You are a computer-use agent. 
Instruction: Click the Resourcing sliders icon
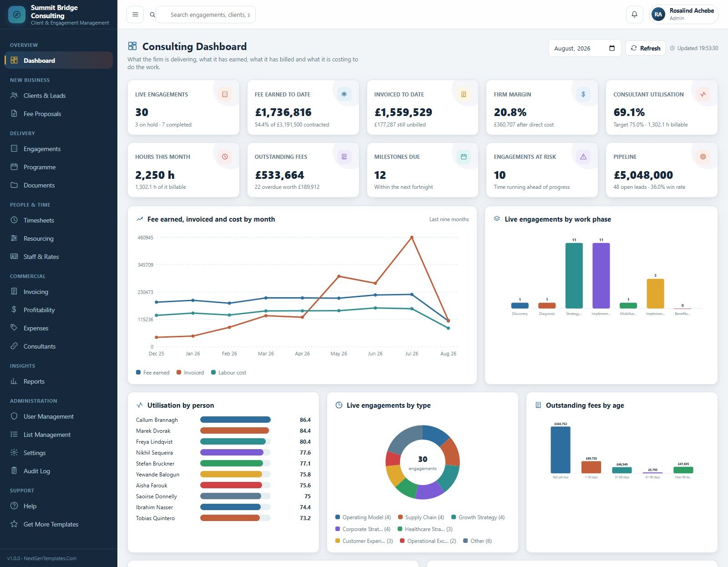coord(14,238)
